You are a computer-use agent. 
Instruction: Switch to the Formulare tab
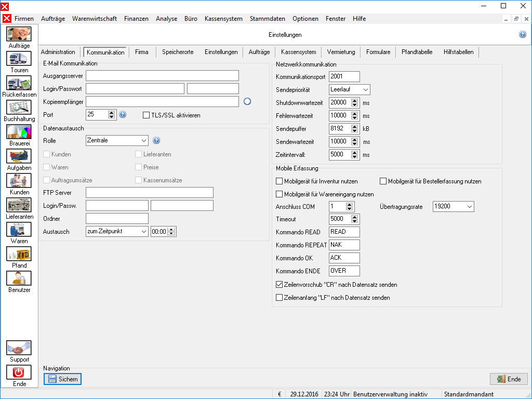tap(378, 52)
